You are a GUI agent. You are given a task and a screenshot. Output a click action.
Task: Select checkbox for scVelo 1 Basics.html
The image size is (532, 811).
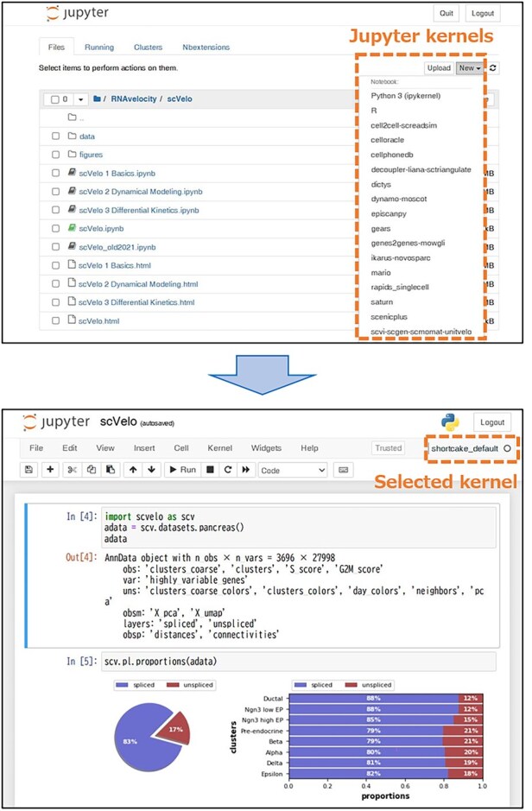55,265
